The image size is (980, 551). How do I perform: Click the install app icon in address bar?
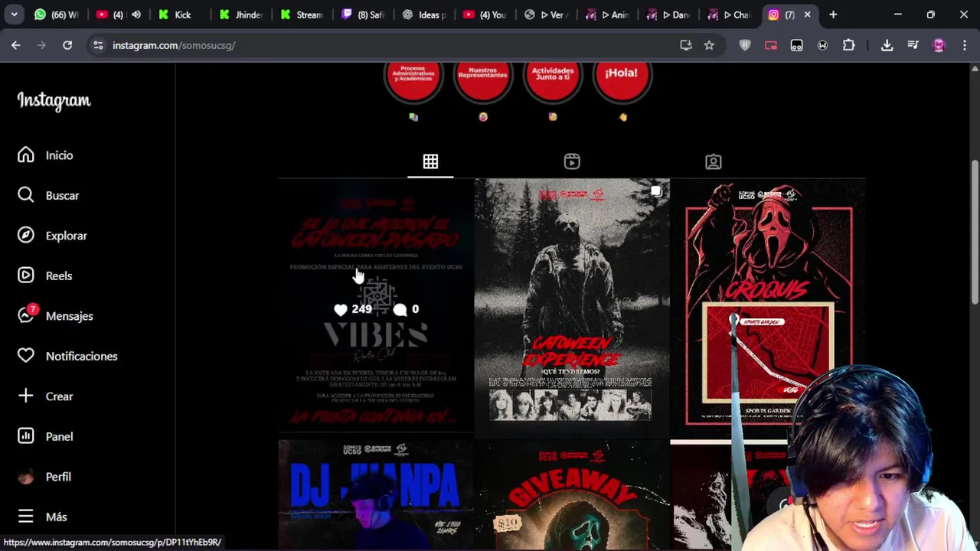(686, 45)
